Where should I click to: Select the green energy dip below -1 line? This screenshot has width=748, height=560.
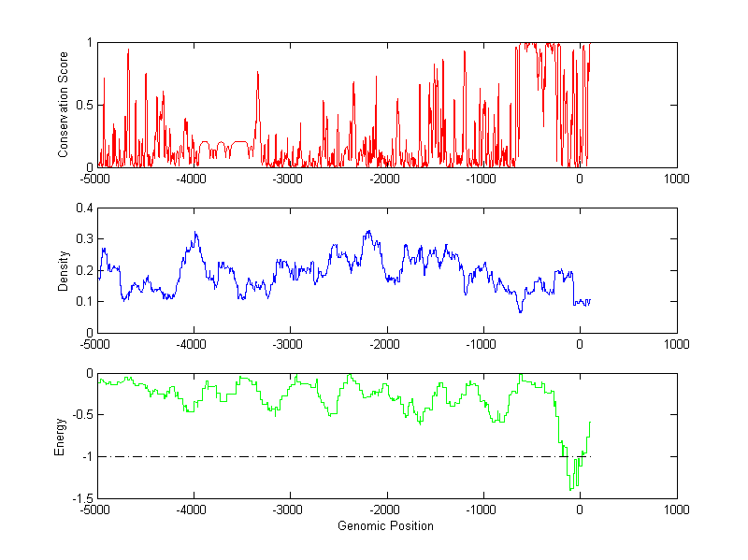[x=571, y=484]
